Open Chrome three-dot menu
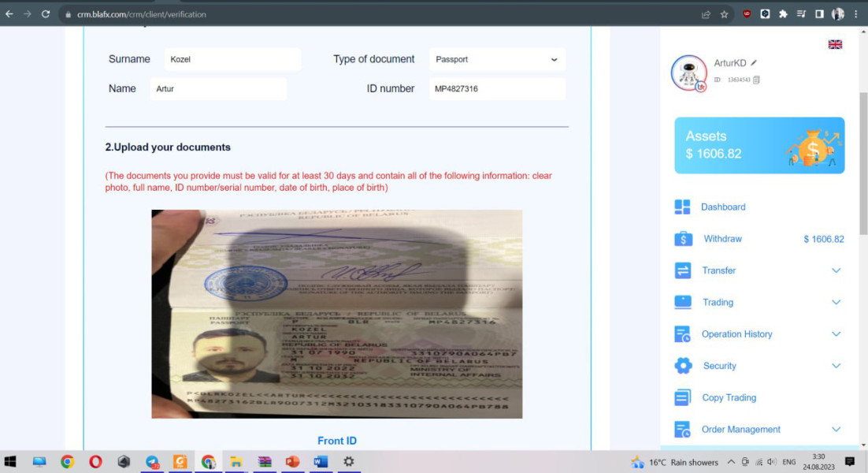868x473 pixels. (x=856, y=14)
